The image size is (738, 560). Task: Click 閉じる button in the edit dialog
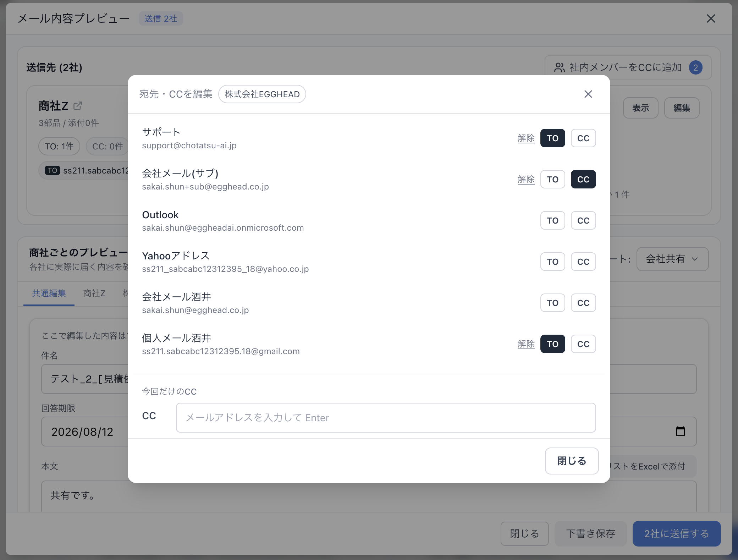[572, 461]
